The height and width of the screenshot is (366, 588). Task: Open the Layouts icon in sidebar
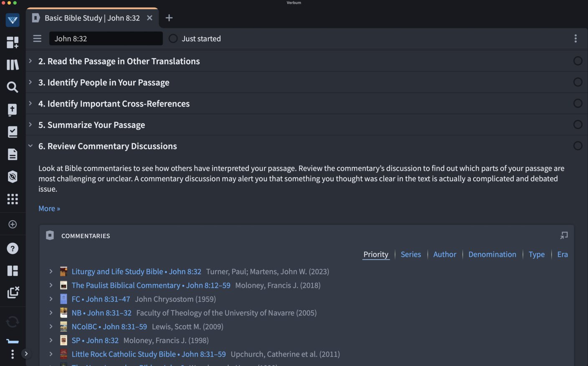pos(13,271)
